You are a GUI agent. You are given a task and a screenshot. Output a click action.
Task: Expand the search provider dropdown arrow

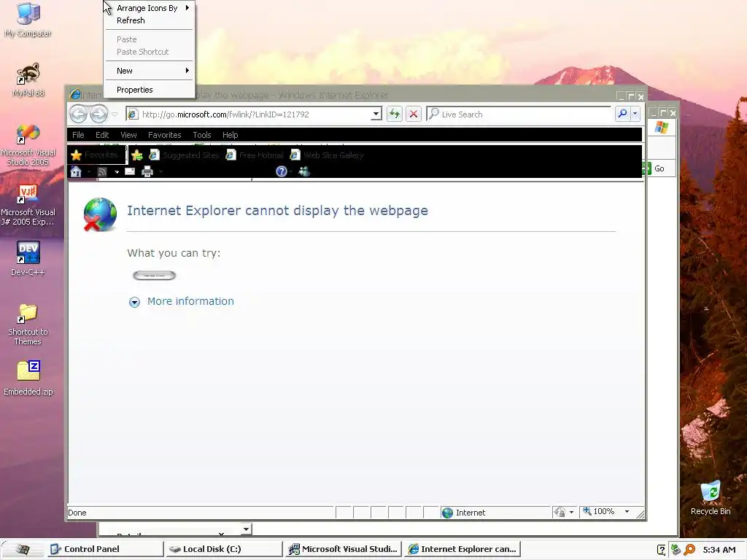tap(635, 114)
